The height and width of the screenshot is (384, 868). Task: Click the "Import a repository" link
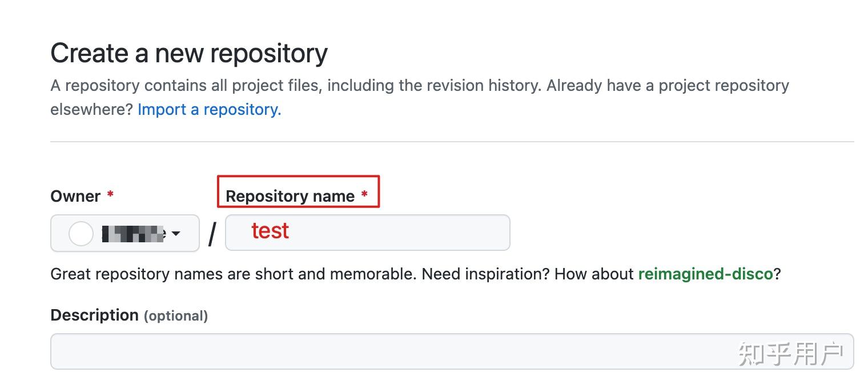(x=209, y=109)
